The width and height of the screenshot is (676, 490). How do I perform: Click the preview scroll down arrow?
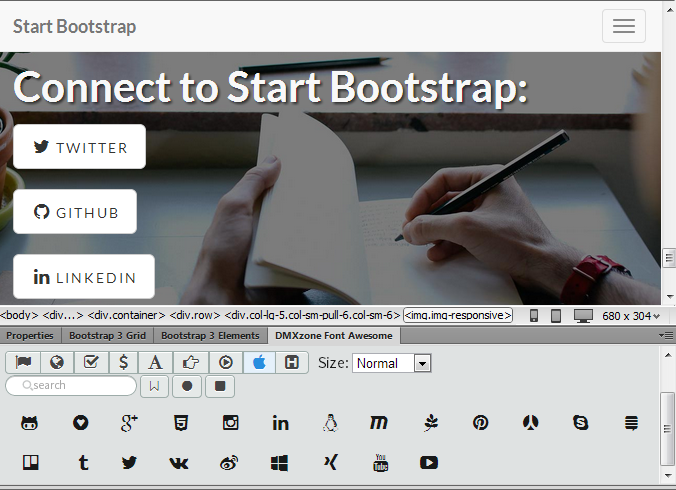pyautogui.click(x=670, y=296)
